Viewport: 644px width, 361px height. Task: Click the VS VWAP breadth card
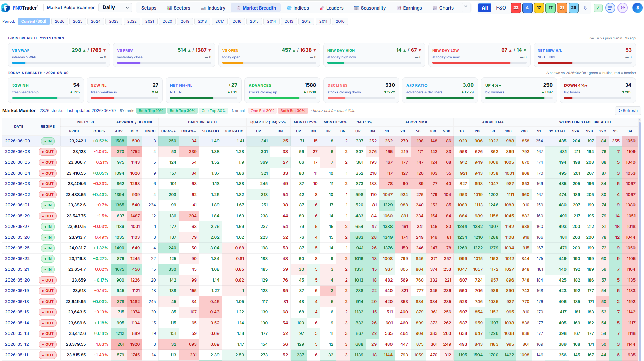click(59, 55)
